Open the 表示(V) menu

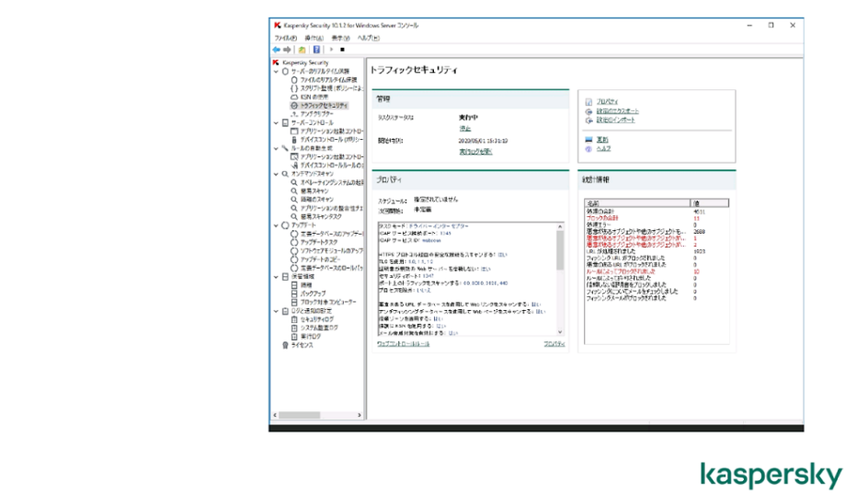point(340,39)
